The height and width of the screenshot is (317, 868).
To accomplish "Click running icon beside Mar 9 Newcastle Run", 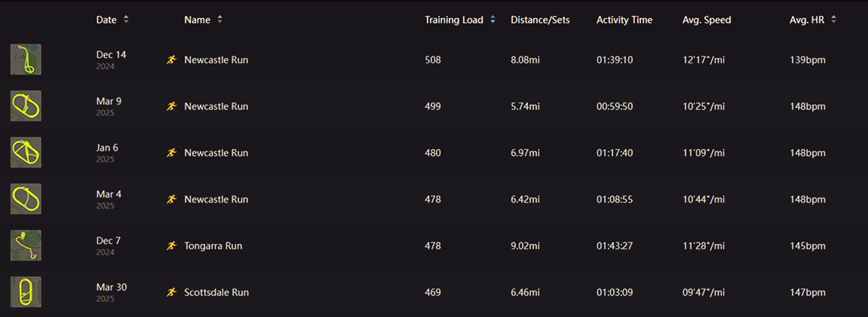I will [x=171, y=106].
